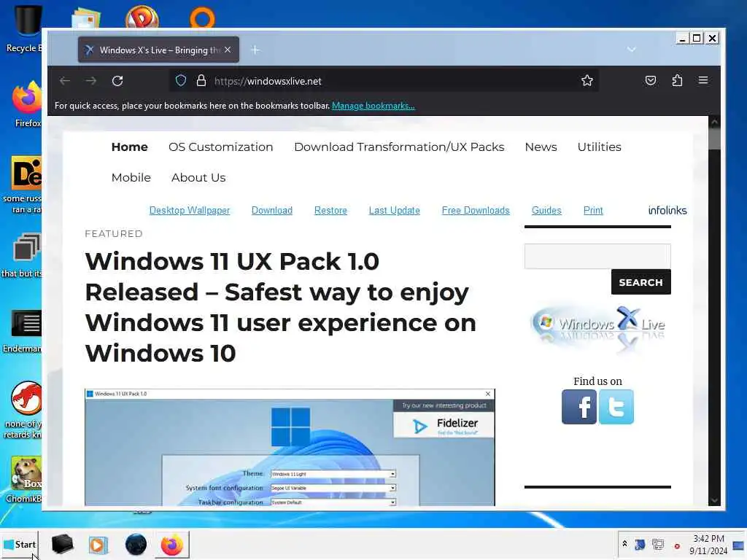Screen dimensions: 747x560
Task: Open the Twitter icon under Find us on
Action: click(x=616, y=407)
